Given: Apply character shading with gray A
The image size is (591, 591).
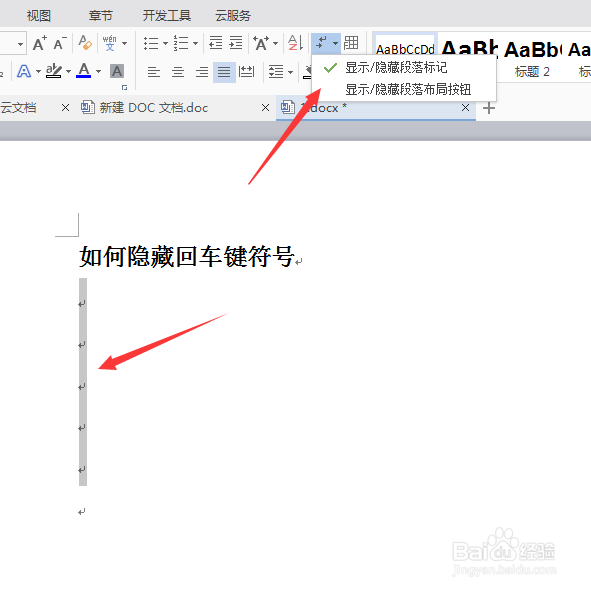Looking at the screenshot, I should tap(117, 71).
